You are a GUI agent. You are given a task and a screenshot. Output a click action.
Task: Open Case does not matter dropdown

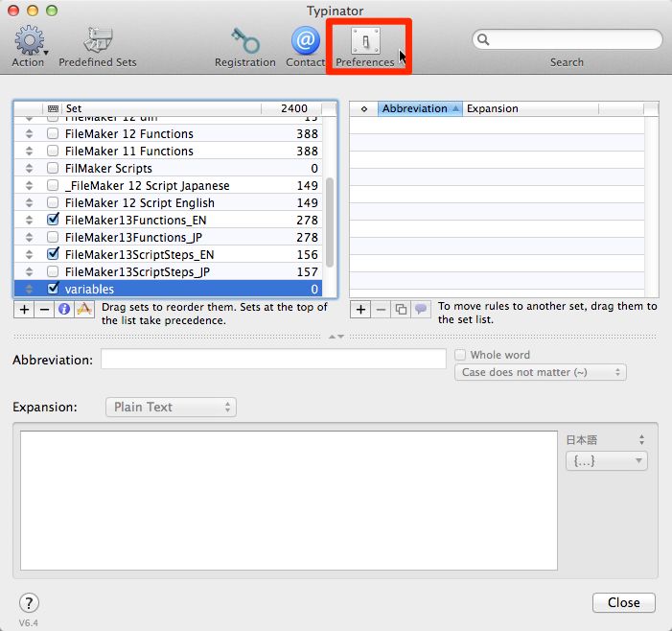click(x=541, y=372)
